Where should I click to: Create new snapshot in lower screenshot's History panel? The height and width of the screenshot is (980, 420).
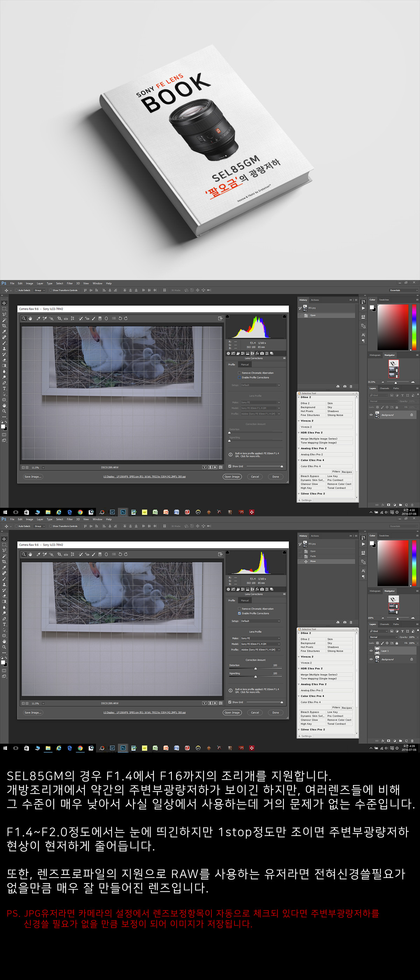click(345, 622)
